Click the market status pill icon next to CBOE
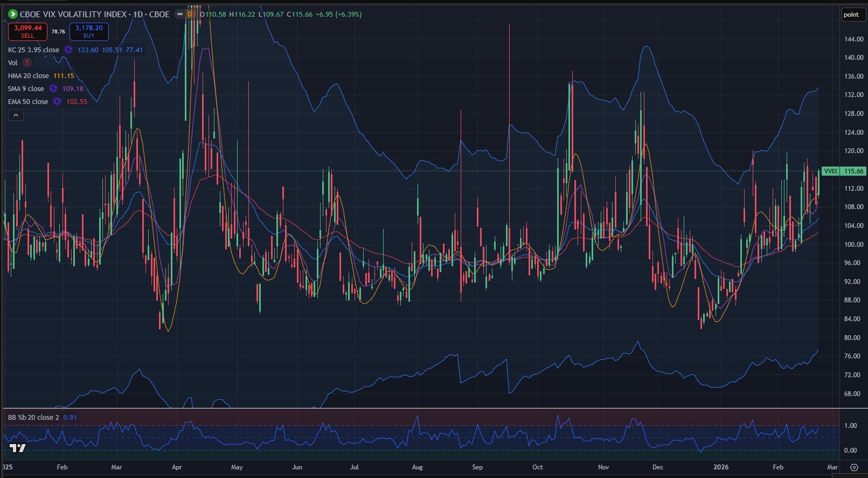Viewport: 868px width, 478px height. coord(179,14)
